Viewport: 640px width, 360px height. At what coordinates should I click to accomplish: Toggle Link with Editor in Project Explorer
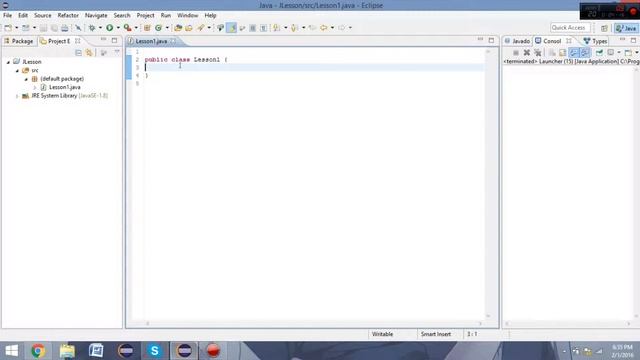tap(89, 53)
